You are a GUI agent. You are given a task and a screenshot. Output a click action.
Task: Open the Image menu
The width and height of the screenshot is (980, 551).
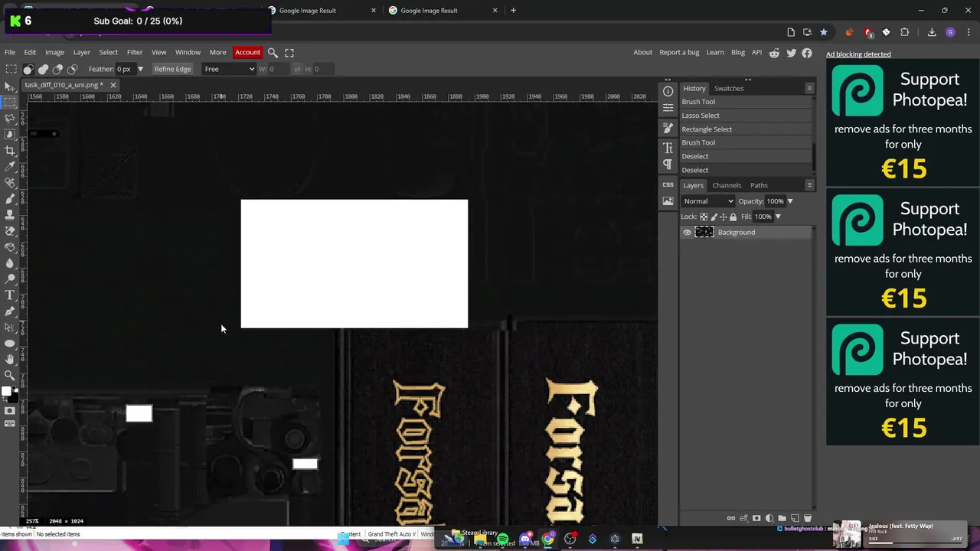(x=54, y=53)
